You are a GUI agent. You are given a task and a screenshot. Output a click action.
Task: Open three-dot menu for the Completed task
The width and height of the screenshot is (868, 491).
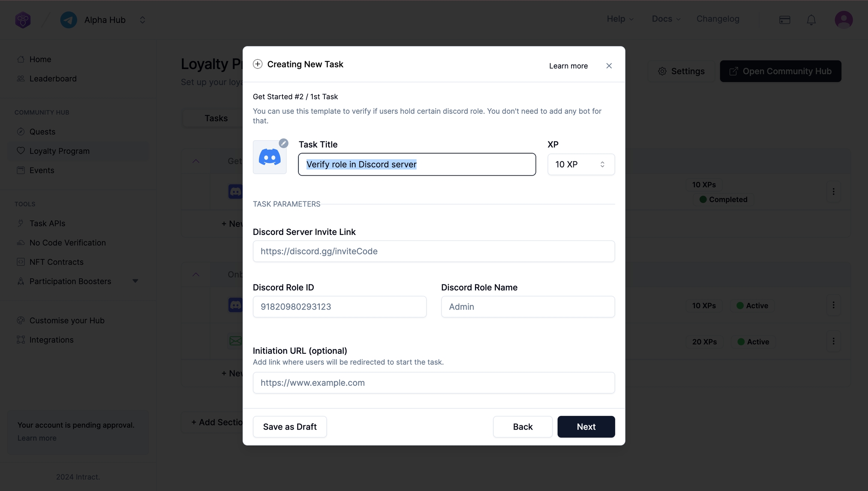pos(833,192)
